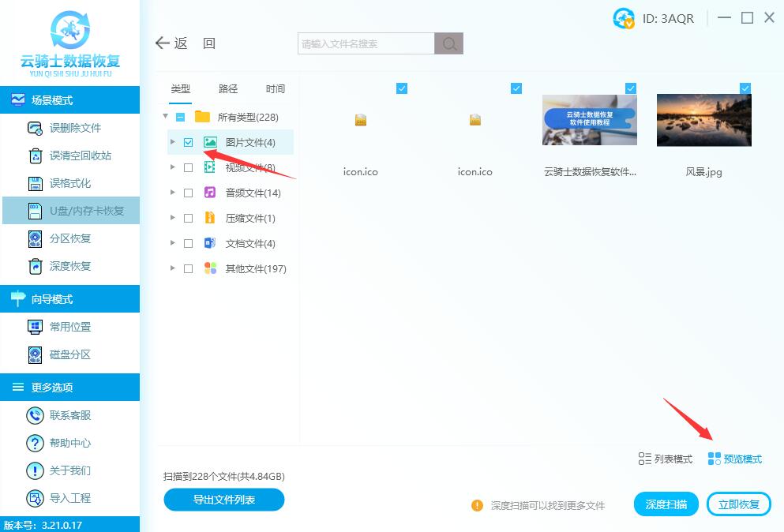
Task: Click the search magnifier button
Action: point(449,43)
